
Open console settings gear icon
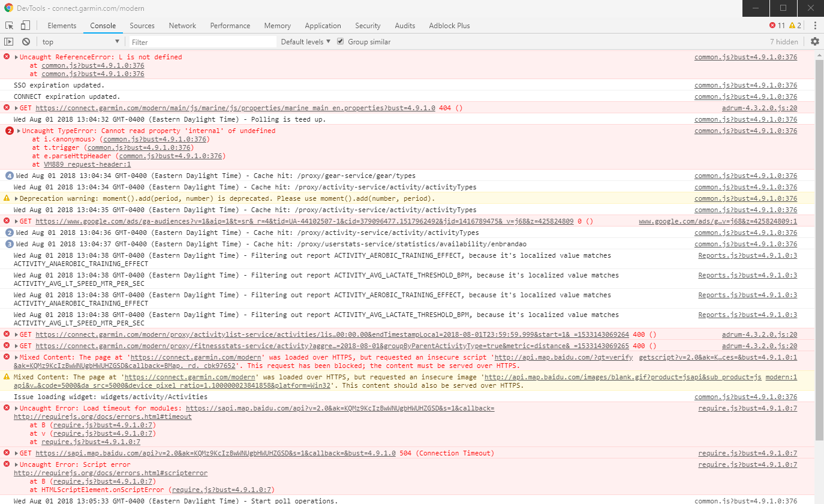point(814,42)
